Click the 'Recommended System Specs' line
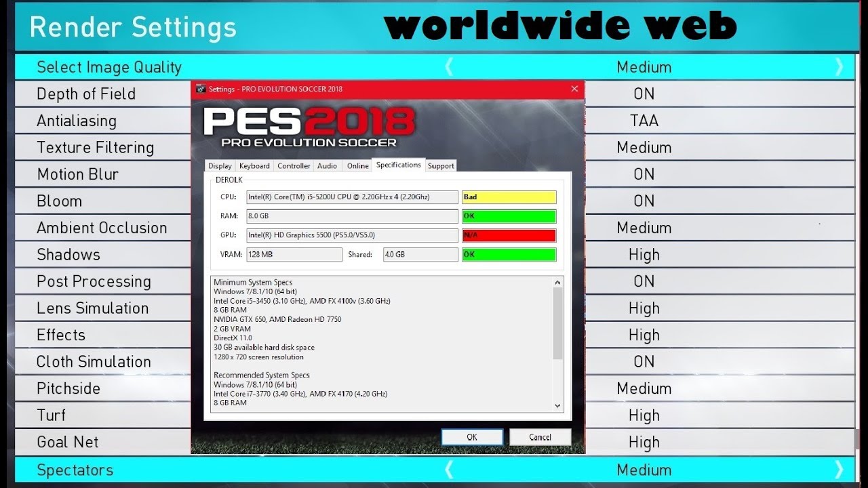This screenshot has height=488, width=868. (x=262, y=375)
